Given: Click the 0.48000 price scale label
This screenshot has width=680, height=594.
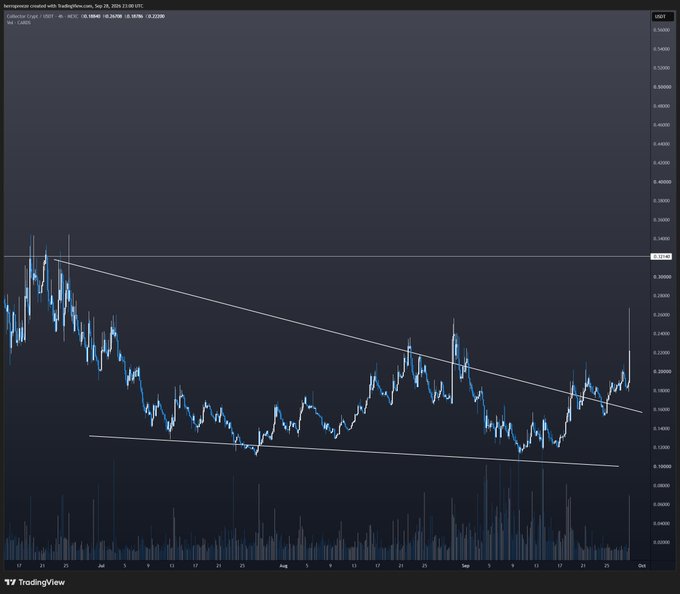Looking at the screenshot, I should (661, 106).
